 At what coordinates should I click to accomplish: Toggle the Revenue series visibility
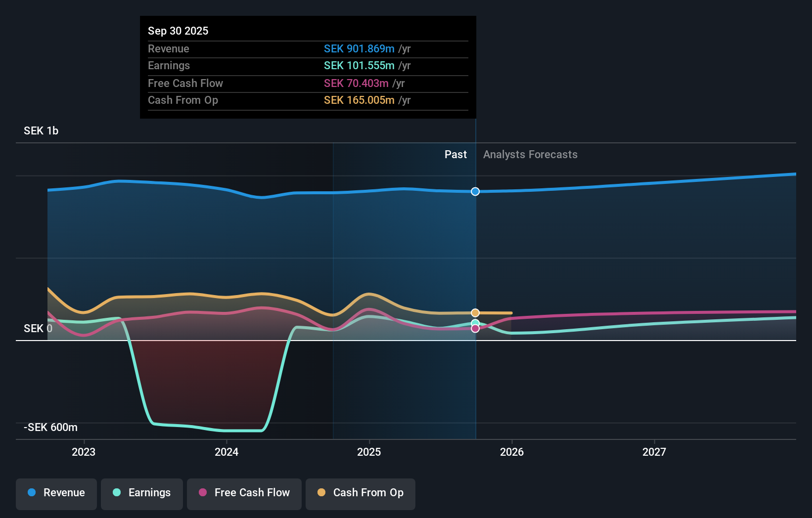[56, 493]
